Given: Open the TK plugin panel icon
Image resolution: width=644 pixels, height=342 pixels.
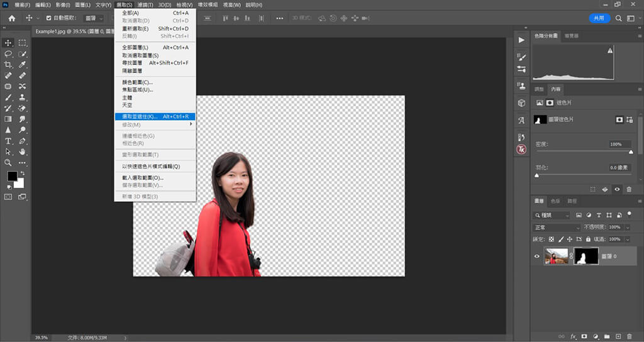Looking at the screenshot, I should point(521,150).
